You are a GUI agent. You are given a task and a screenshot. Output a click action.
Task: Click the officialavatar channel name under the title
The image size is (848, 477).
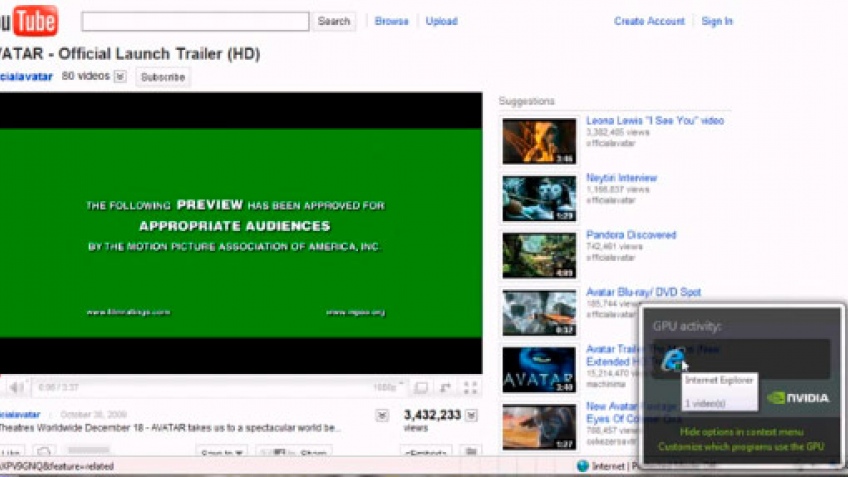(26, 76)
